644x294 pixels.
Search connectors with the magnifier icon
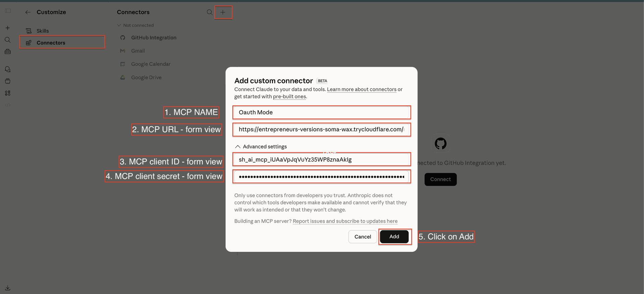pyautogui.click(x=210, y=12)
